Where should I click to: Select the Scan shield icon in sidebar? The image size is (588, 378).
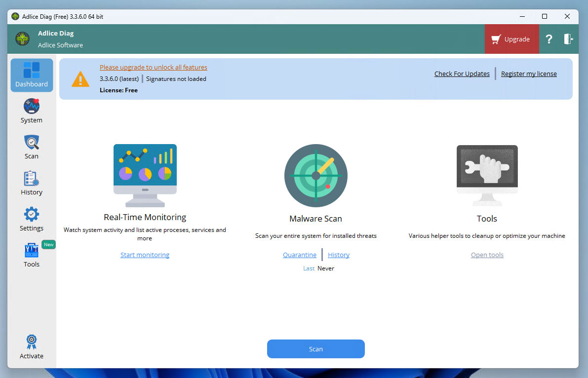point(32,143)
